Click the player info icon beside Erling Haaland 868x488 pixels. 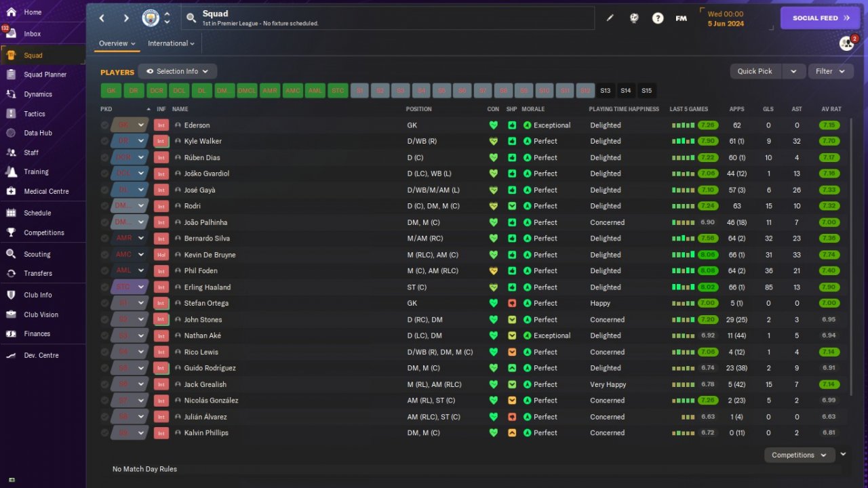(x=178, y=287)
